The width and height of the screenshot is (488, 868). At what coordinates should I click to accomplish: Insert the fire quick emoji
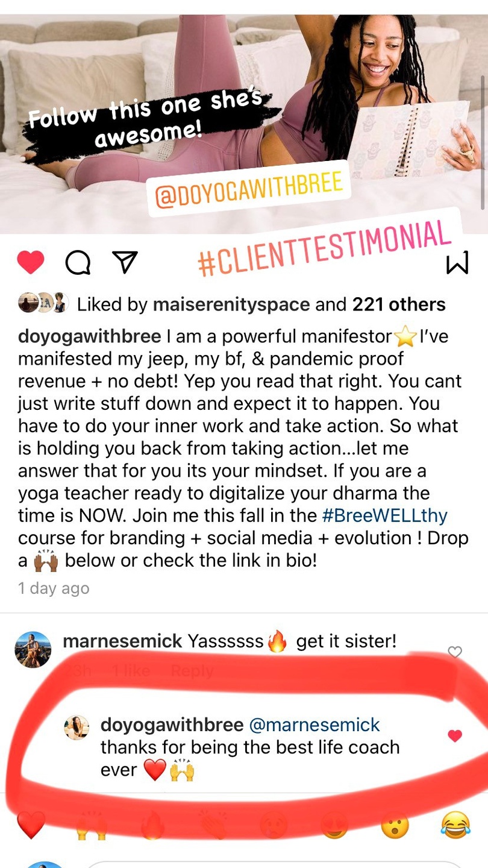(152, 825)
